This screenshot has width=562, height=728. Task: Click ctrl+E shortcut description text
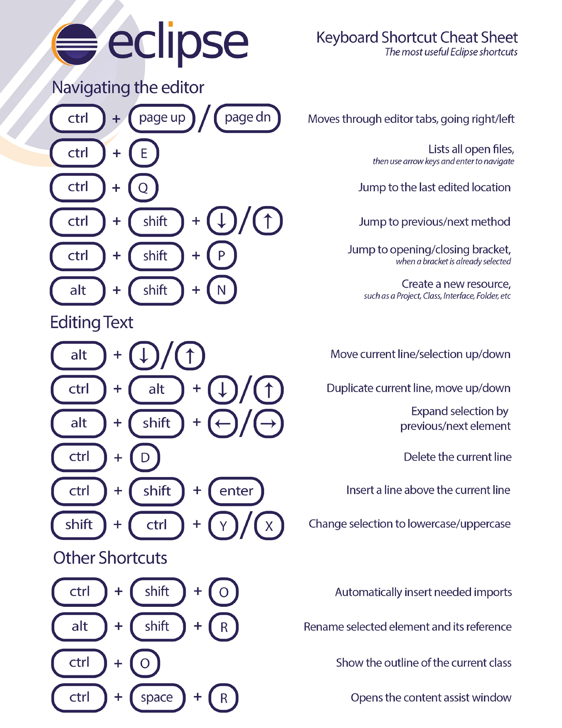(x=449, y=152)
